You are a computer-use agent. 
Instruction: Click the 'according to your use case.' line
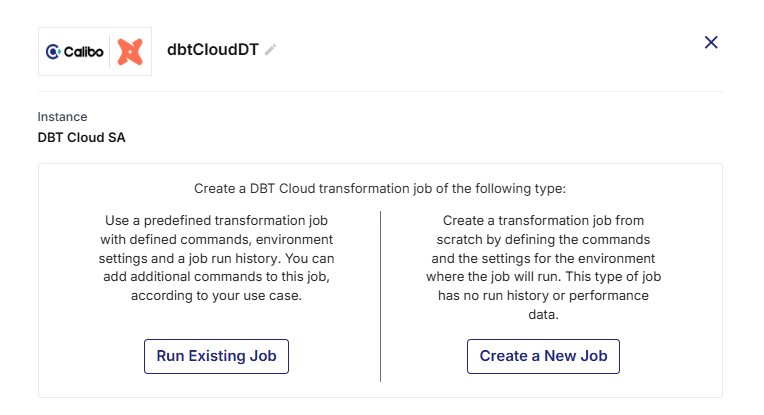click(x=216, y=296)
